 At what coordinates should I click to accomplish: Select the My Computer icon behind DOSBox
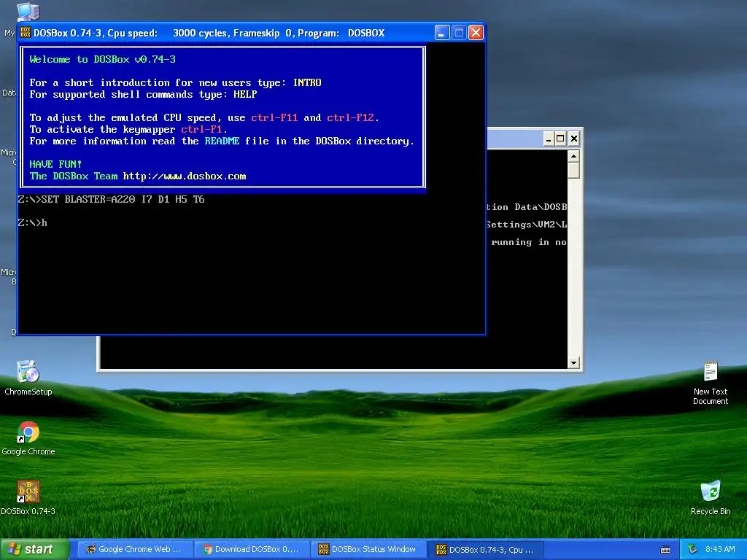28,12
